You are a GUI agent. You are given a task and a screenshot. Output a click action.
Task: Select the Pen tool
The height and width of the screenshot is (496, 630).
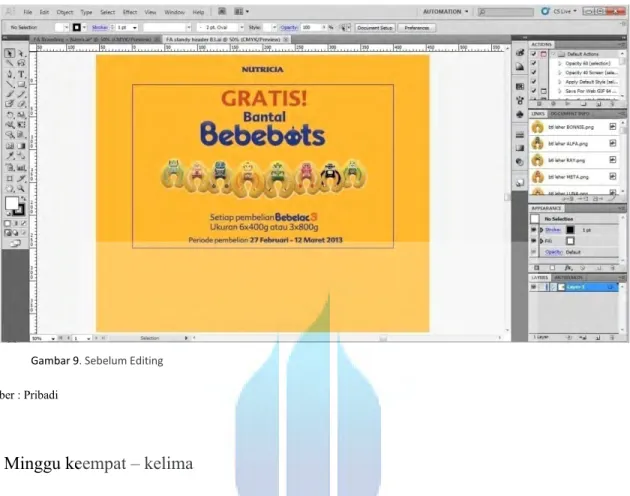(10, 74)
